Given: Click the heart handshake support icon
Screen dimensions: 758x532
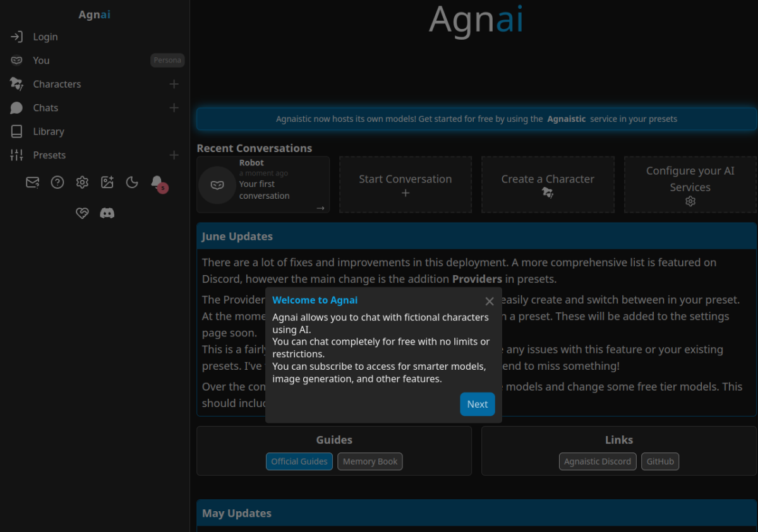Looking at the screenshot, I should [82, 213].
